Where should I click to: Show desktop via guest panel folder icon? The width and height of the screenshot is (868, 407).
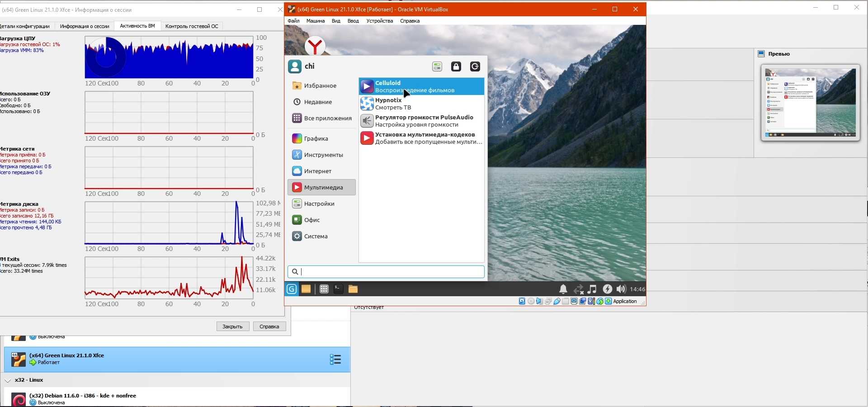[x=306, y=289]
